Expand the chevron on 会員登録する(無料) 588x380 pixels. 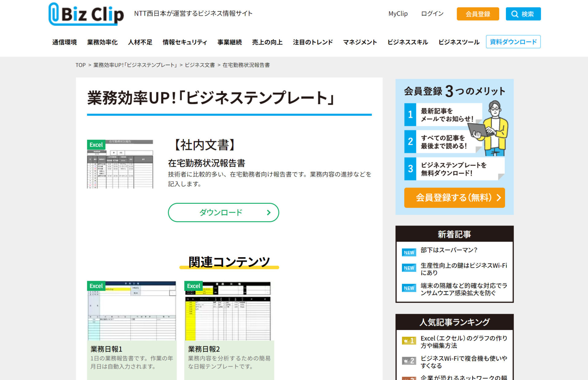pos(499,198)
